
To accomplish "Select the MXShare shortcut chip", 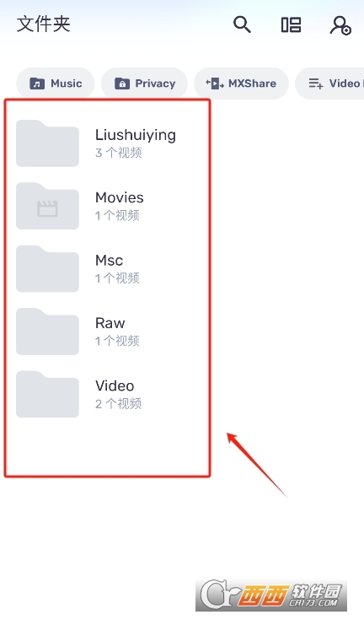I will pyautogui.click(x=241, y=84).
